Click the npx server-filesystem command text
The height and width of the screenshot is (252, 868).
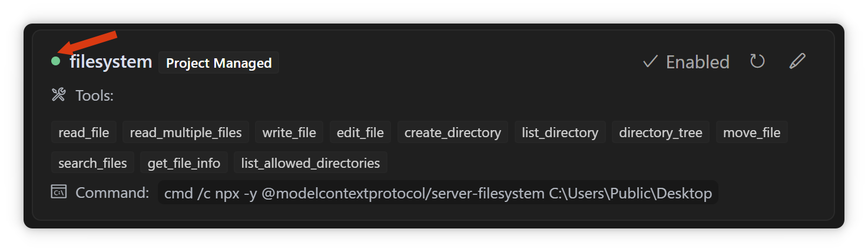[x=438, y=193]
